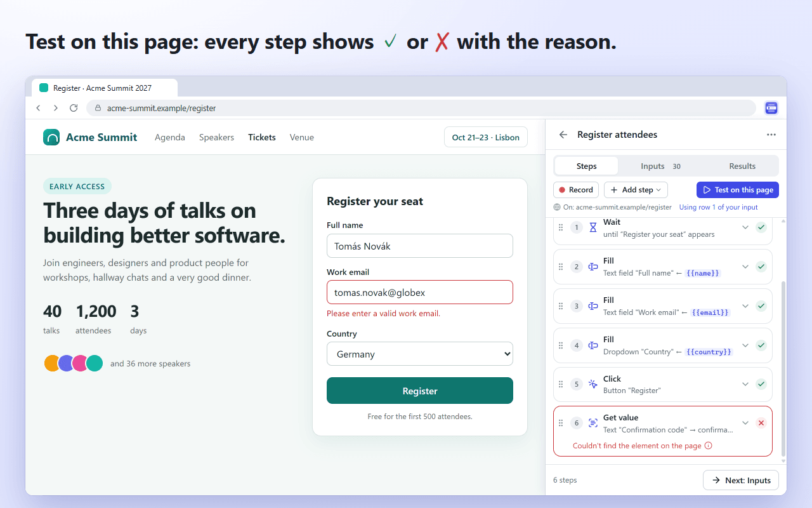The height and width of the screenshot is (508, 812).
Task: Click the Acme Summit logo icon
Action: [51, 137]
